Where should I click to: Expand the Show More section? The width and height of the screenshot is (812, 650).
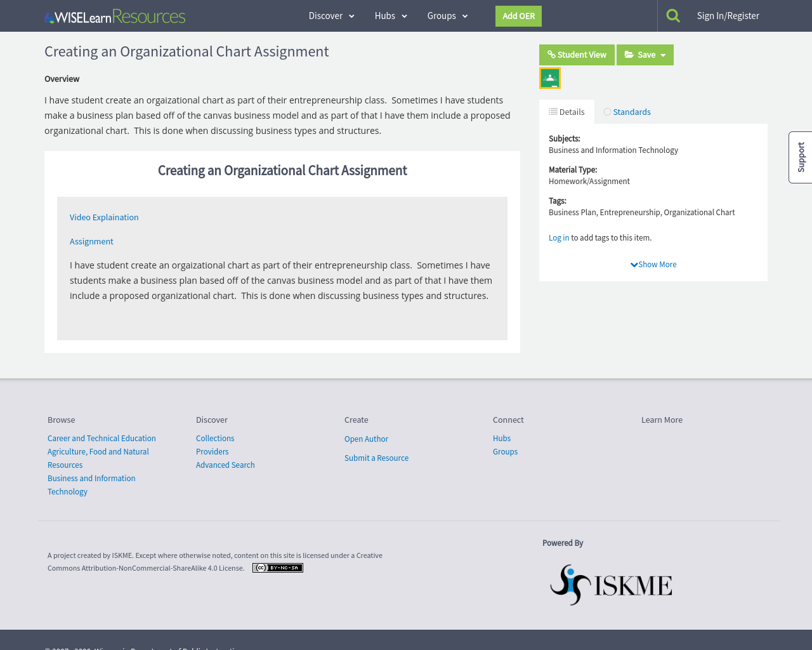coord(653,264)
